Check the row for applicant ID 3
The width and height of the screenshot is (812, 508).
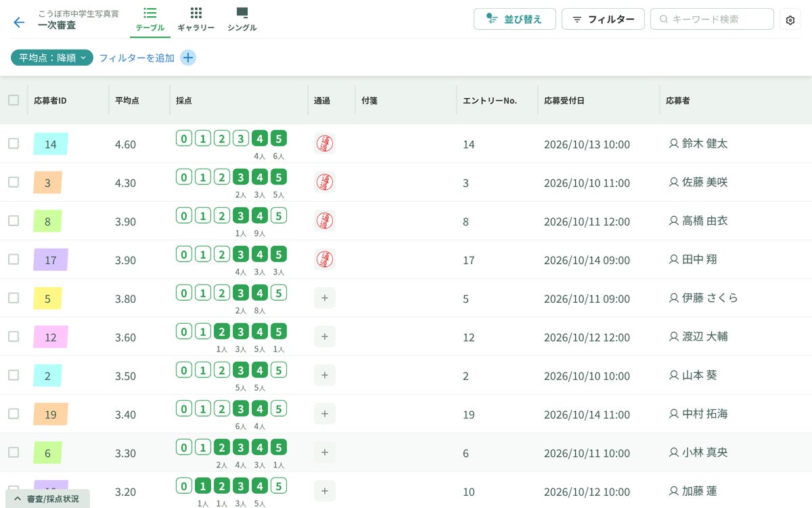click(x=14, y=182)
